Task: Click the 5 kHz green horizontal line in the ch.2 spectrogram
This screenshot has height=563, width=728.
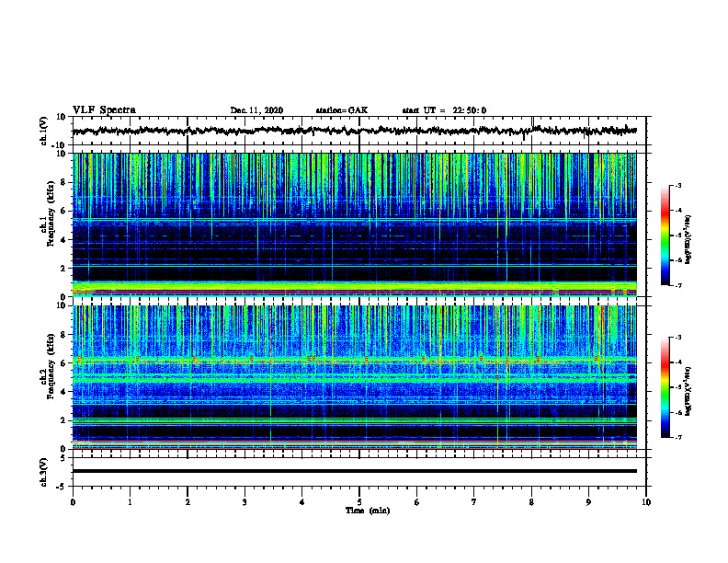Action: 354,380
